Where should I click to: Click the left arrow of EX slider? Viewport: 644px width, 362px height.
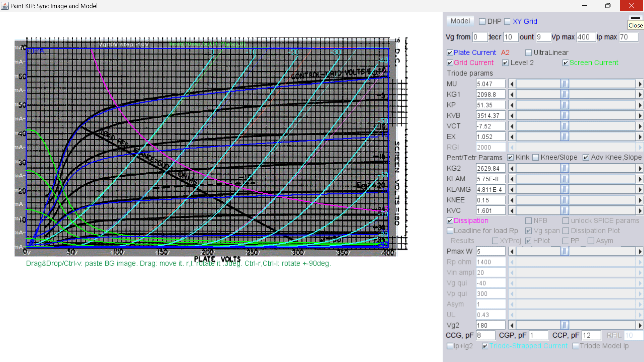pos(512,137)
